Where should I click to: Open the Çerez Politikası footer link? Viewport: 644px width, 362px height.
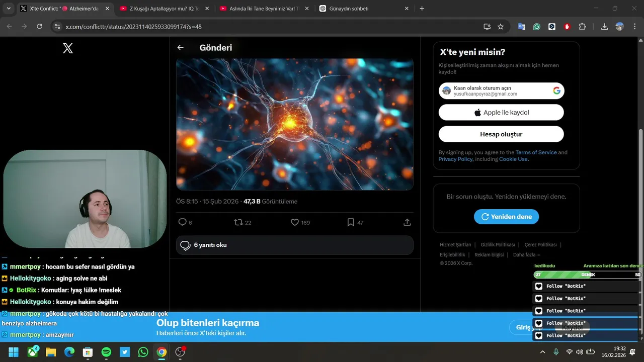pos(540,245)
